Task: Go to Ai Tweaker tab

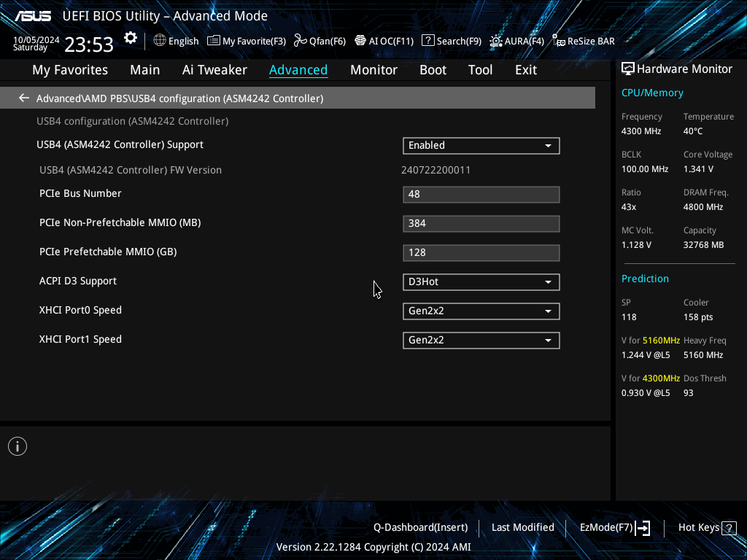Action: (214, 70)
